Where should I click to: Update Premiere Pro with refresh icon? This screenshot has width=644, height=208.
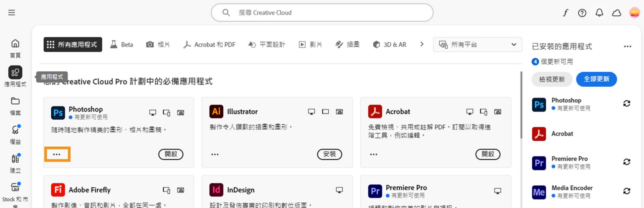(627, 162)
